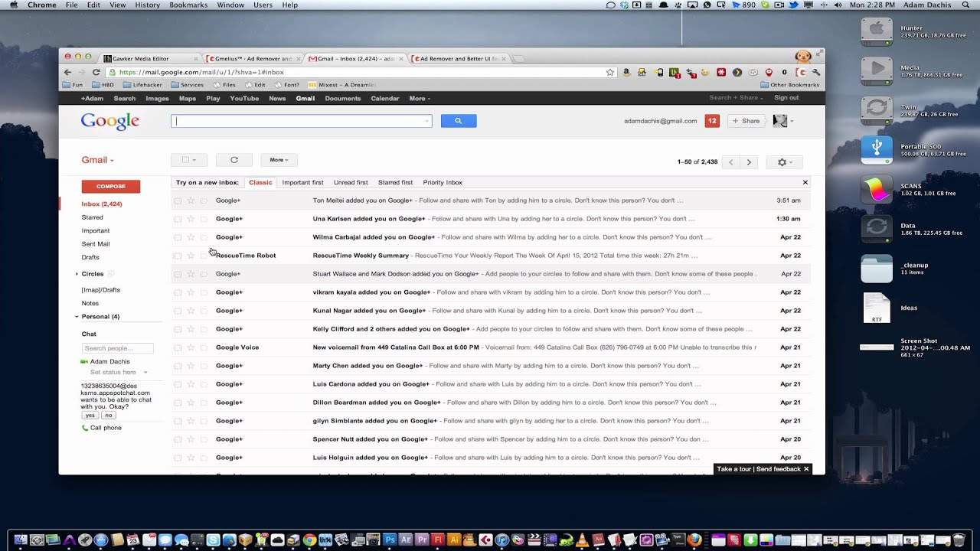This screenshot has width=980, height=551.
Task: Open YouTube in the Google bar
Action: (x=244, y=98)
